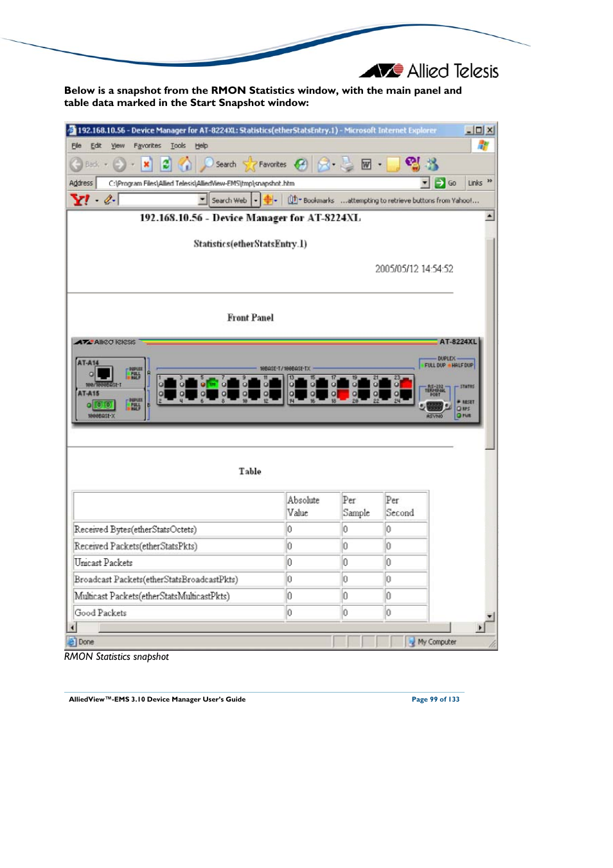
Task: Click the Bookmarks book icon
Action: coord(292,200)
